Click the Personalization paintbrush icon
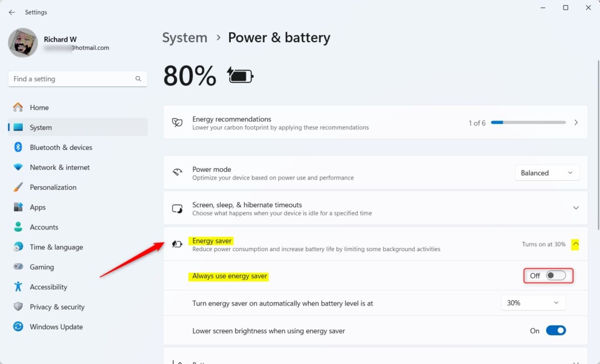 click(18, 187)
